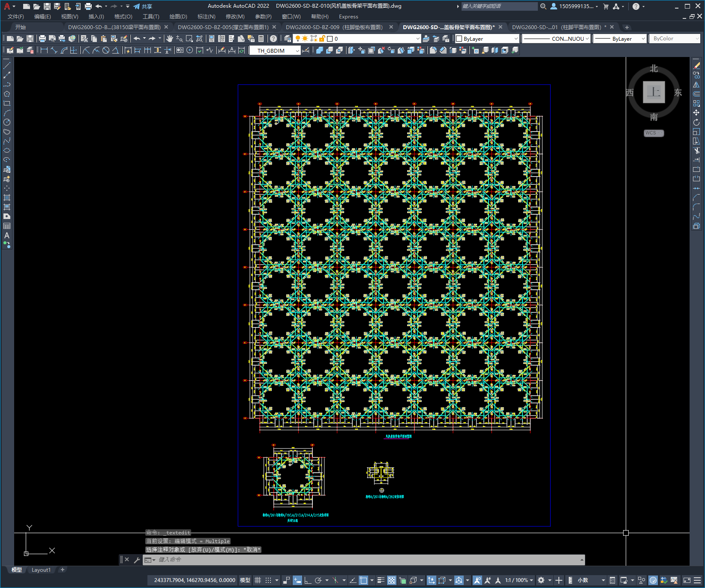The height and width of the screenshot is (588, 705).
Task: Open the ByLayer color dropdown
Action: (x=487, y=39)
